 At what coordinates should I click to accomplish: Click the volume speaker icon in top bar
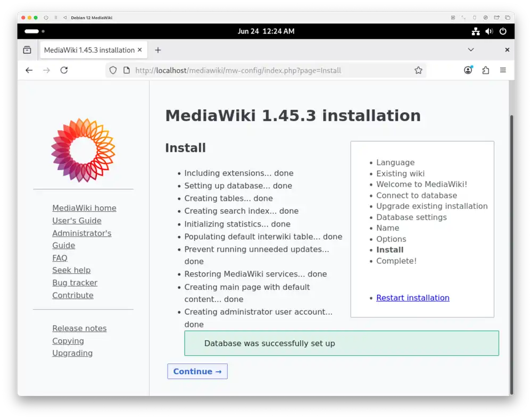click(x=489, y=31)
